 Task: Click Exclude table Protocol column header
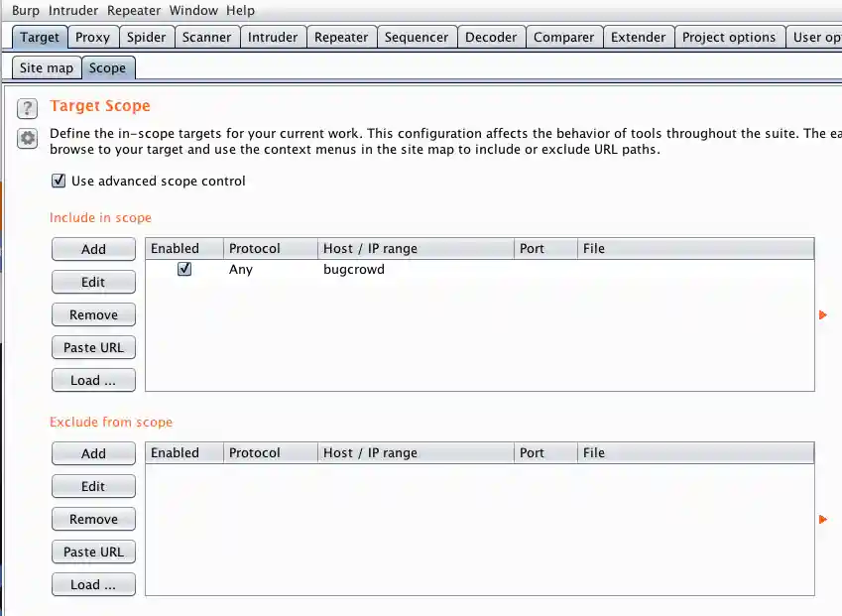(271, 453)
